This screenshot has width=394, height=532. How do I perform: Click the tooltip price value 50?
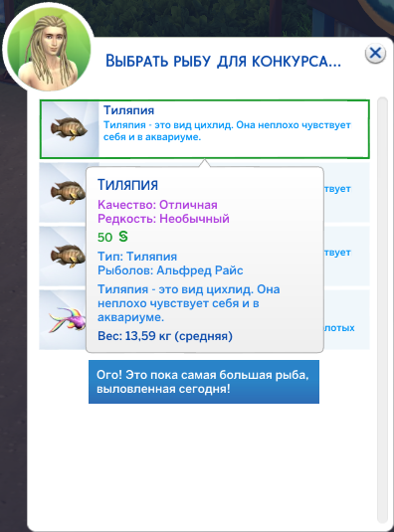click(x=104, y=237)
